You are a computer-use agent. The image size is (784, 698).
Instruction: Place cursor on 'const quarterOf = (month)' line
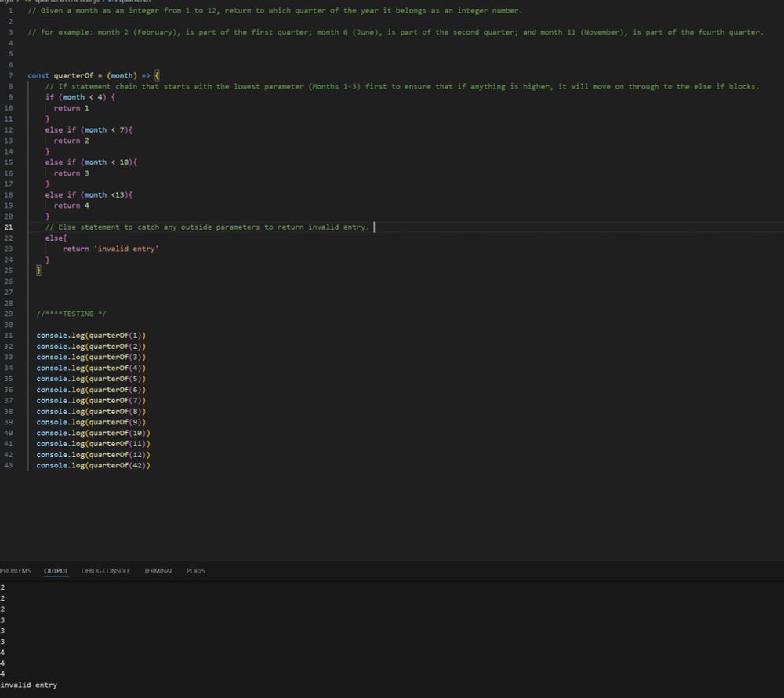tap(93, 75)
